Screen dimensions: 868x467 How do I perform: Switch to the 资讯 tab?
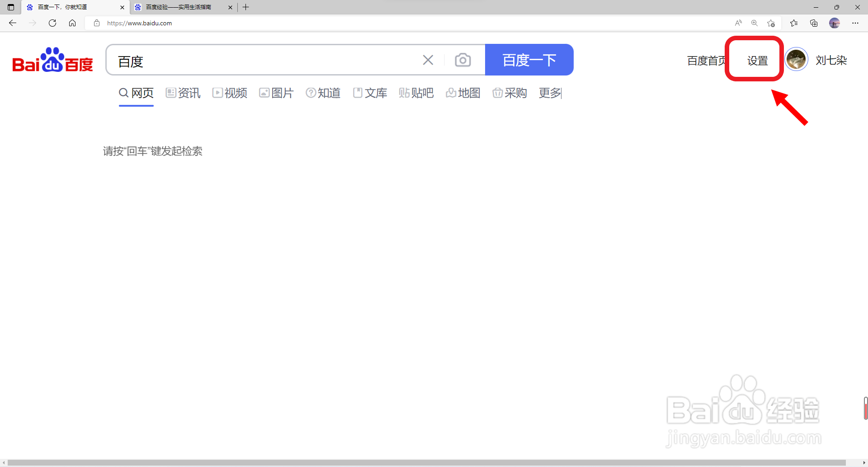click(183, 93)
